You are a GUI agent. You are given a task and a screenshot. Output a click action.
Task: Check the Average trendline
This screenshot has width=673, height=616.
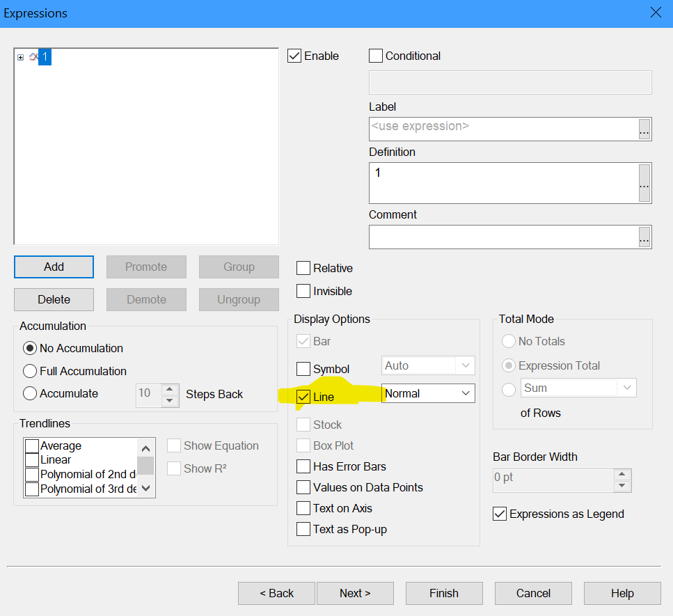pyautogui.click(x=32, y=446)
